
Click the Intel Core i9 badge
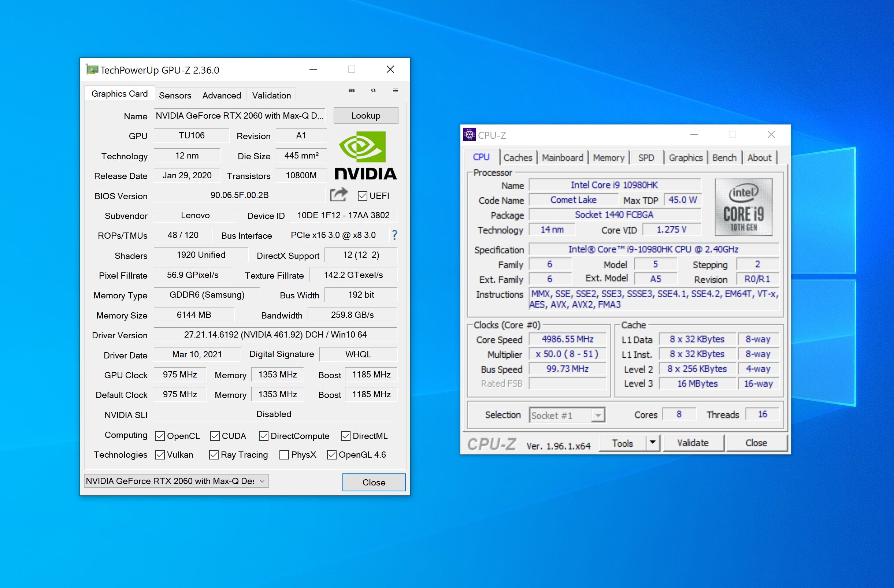[743, 207]
